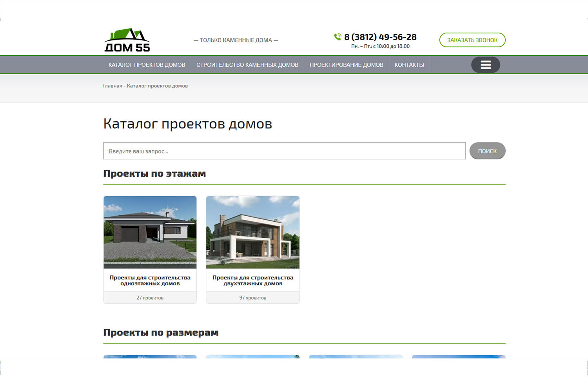
Task: Click phone number 8 (3812) 49-56-28
Action: pyautogui.click(x=380, y=37)
